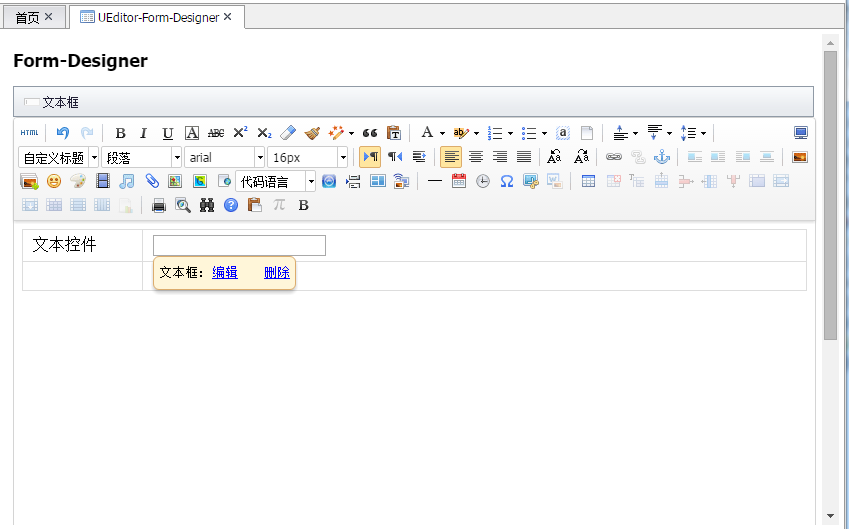This screenshot has width=849, height=529.
Task: Insert anchor icon
Action: (x=662, y=157)
